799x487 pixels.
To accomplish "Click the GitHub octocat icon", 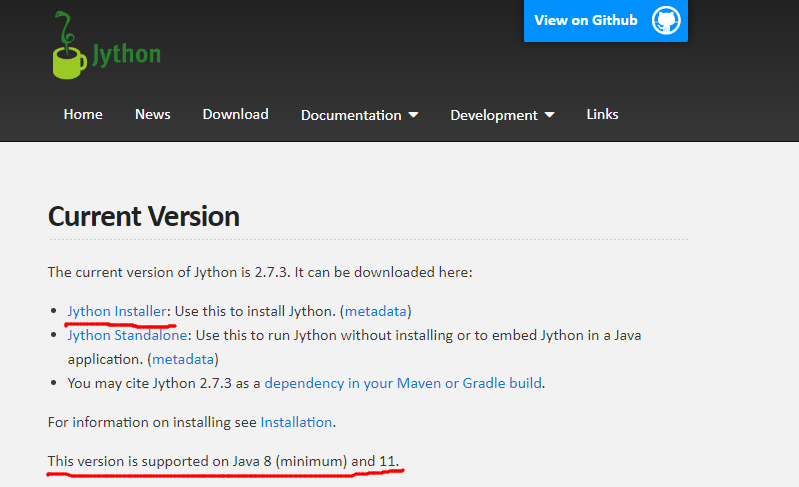I will tap(666, 20).
